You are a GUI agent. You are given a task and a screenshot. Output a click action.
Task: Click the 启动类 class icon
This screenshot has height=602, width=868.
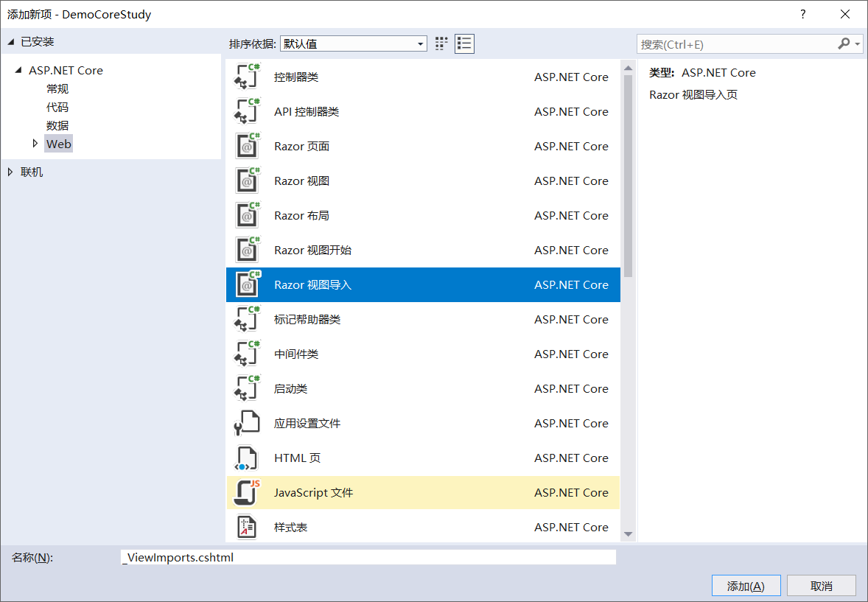pos(247,388)
